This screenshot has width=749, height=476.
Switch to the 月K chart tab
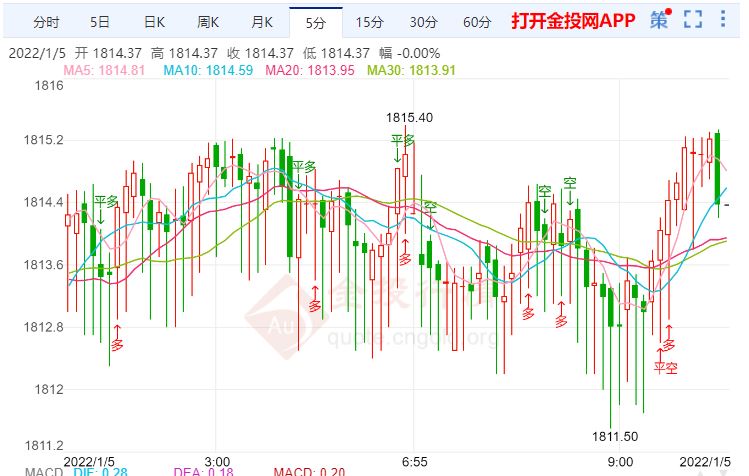262,22
